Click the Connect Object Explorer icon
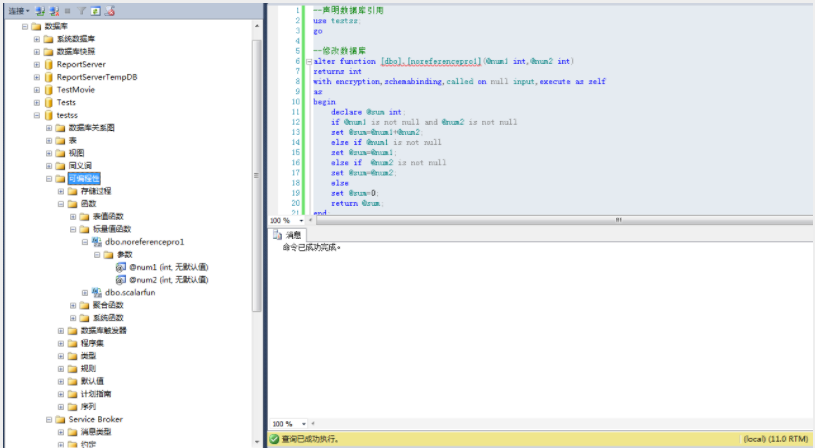The image size is (815, 448). (x=40, y=11)
